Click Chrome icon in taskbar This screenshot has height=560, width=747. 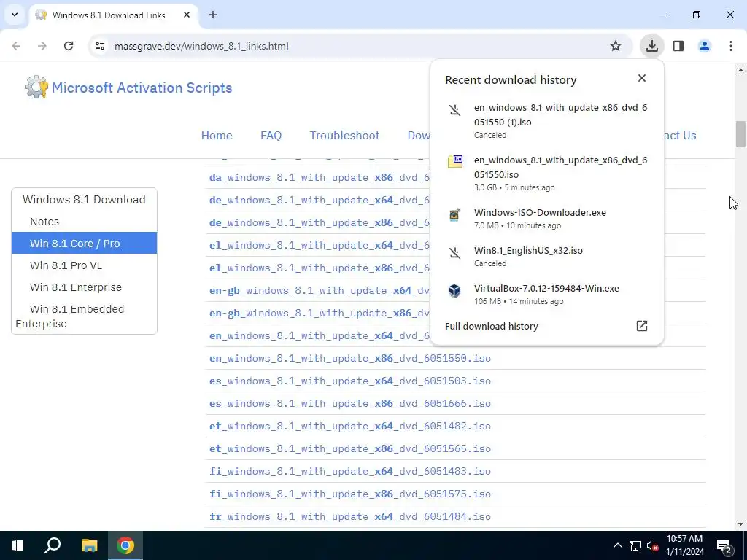(125, 545)
